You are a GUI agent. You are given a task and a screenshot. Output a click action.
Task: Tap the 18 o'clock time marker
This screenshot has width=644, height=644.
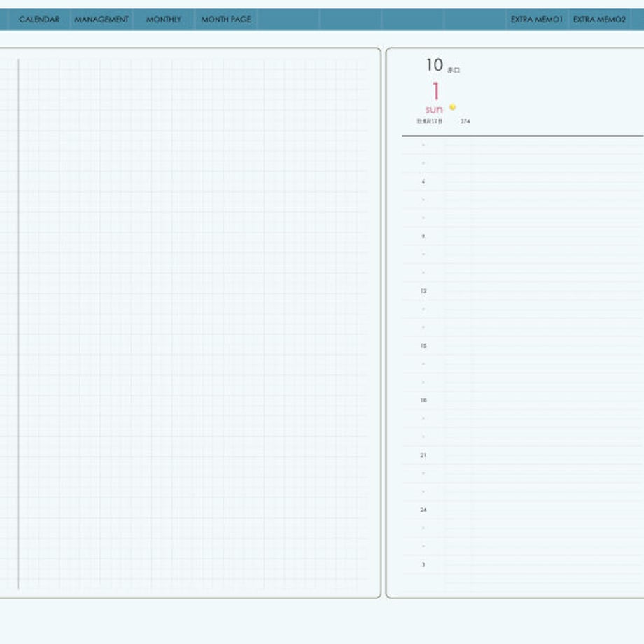[423, 400]
